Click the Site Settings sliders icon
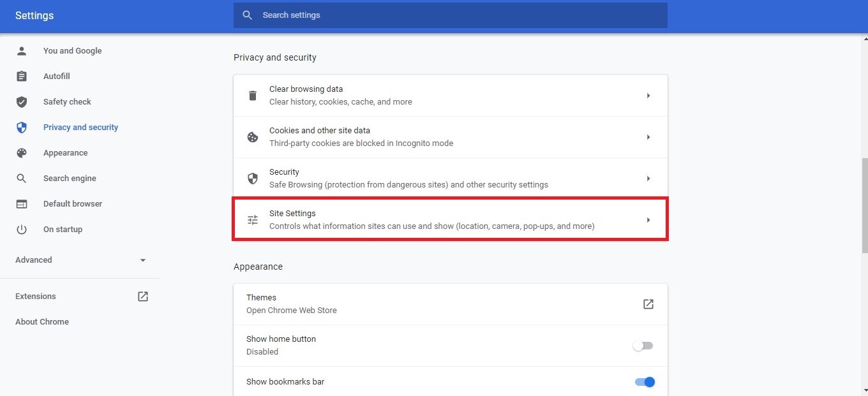Screen dimensions: 868x396 click(252, 219)
